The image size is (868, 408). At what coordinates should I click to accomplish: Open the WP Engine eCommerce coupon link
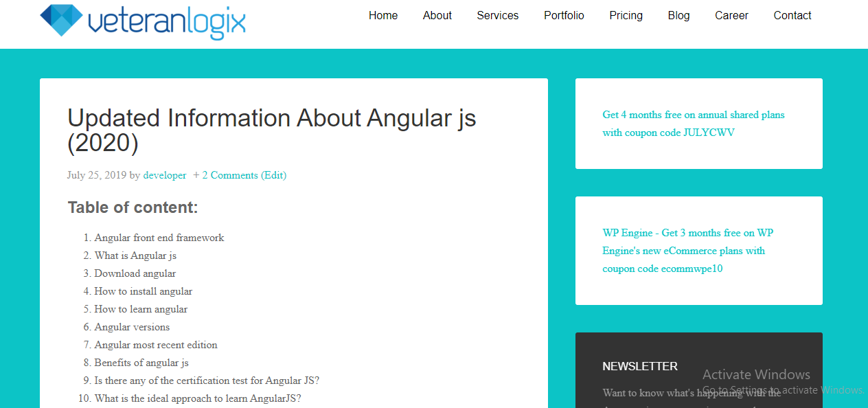(x=687, y=251)
